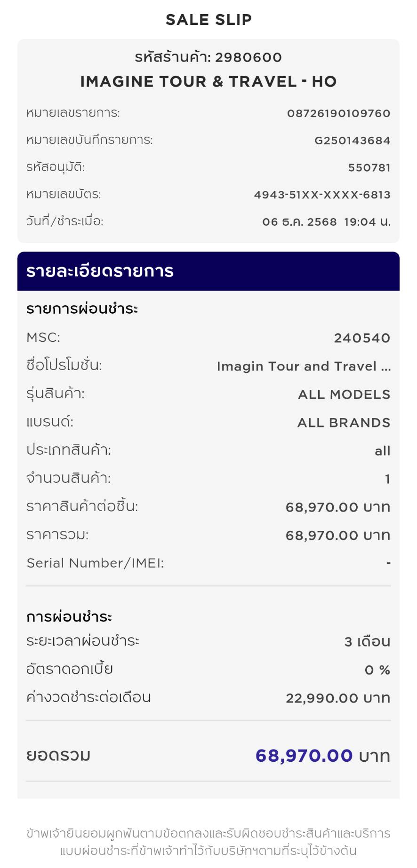The image size is (417, 868).
Task: Click the IMAGINE TOUR & TRAVEL - HO heading
Action: [x=208, y=82]
